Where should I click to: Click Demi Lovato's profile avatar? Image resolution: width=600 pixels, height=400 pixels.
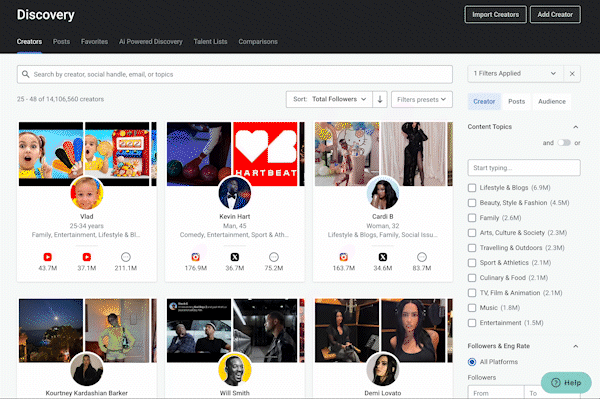383,369
